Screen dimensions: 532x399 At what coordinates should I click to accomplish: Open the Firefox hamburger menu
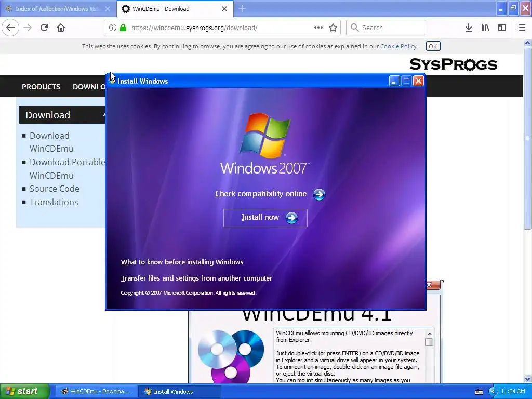coord(522,28)
